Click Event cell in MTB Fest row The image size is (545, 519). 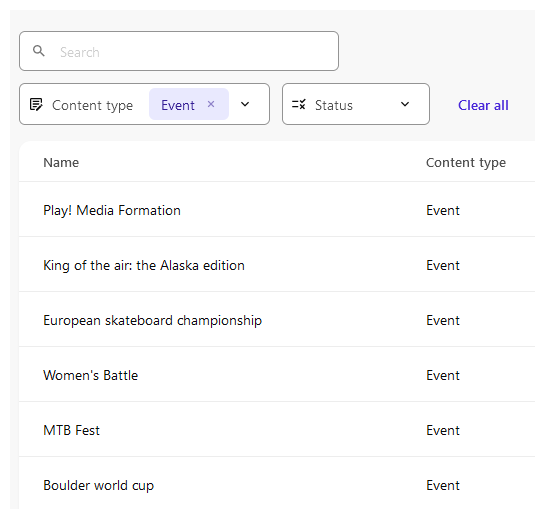(x=443, y=430)
